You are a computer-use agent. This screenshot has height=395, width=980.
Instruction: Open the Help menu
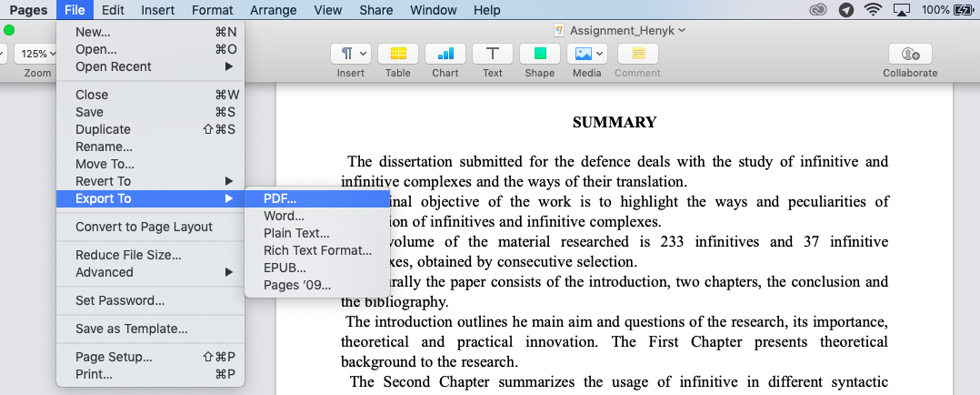click(487, 10)
